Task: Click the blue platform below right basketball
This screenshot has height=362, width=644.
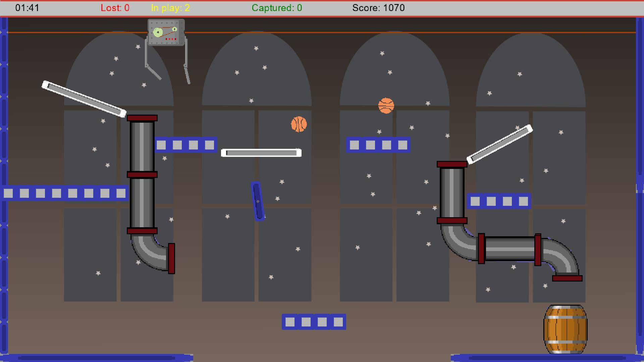Action: (378, 145)
